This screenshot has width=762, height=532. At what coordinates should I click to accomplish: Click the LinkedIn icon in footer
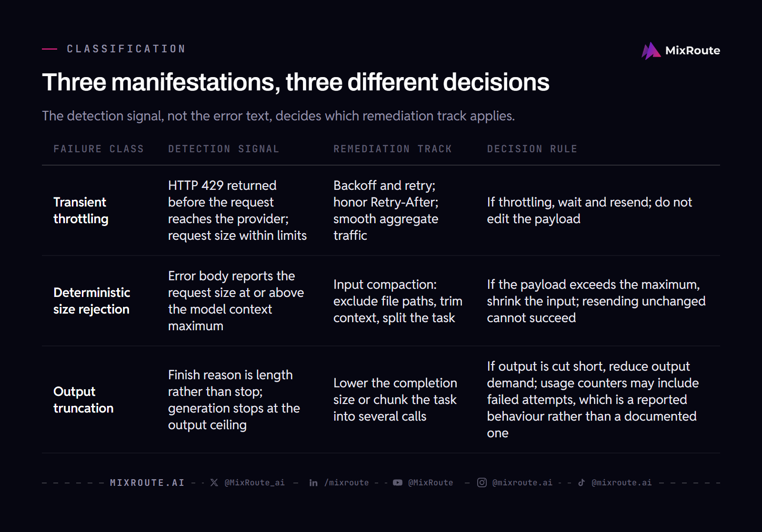pos(313,483)
